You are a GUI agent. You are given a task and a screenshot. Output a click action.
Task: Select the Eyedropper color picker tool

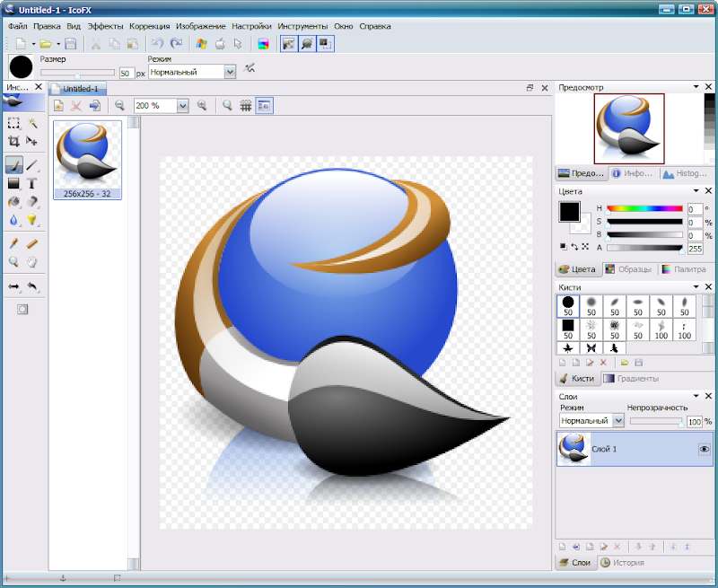click(x=13, y=243)
